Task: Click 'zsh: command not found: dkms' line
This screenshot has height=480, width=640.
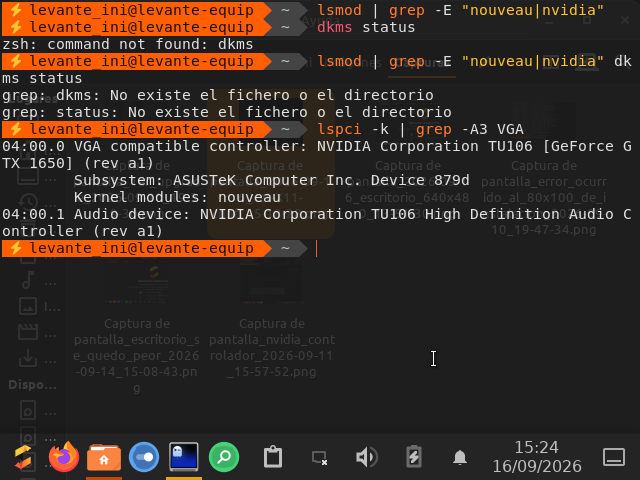Action: [128, 44]
